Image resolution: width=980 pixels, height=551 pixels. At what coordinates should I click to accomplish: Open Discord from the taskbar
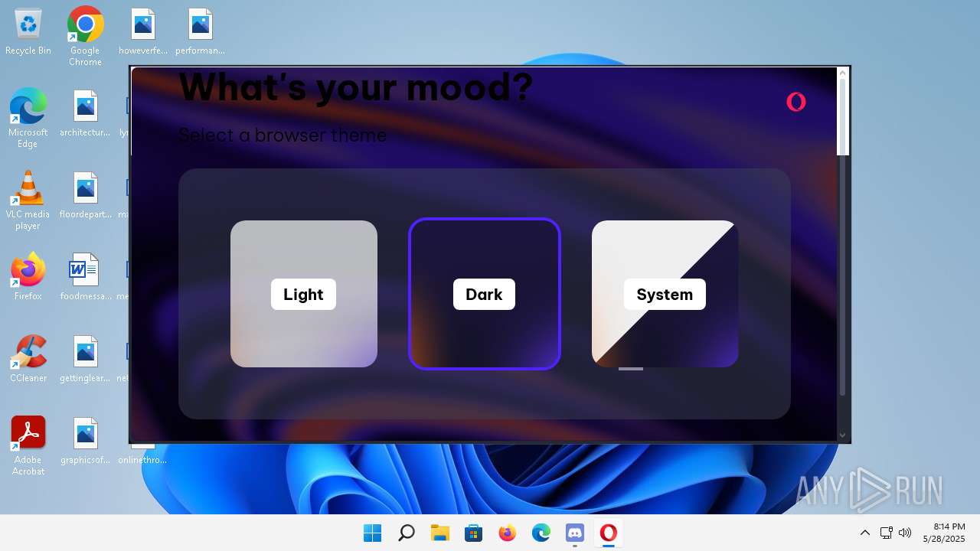point(575,533)
